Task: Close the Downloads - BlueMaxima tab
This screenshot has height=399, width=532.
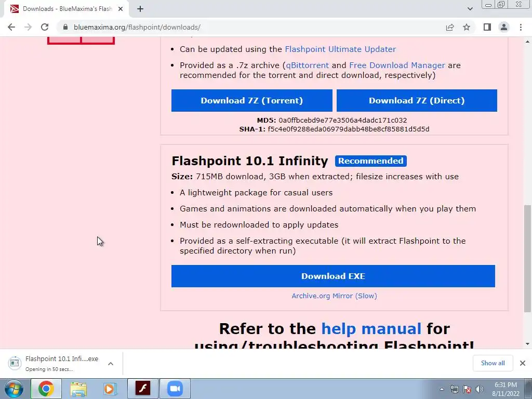Action: coord(121,9)
